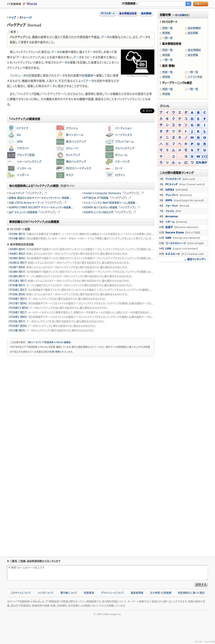
Task: Open 総合ランキングへ link
Action: click(195, 259)
